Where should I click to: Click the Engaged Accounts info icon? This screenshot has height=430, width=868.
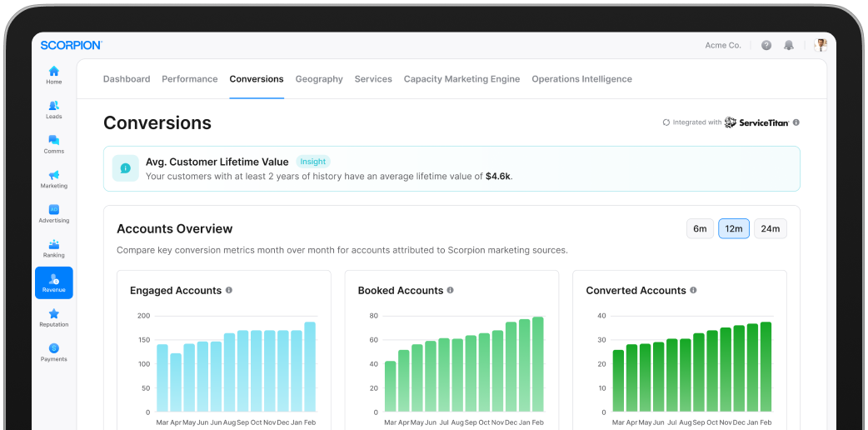(229, 291)
